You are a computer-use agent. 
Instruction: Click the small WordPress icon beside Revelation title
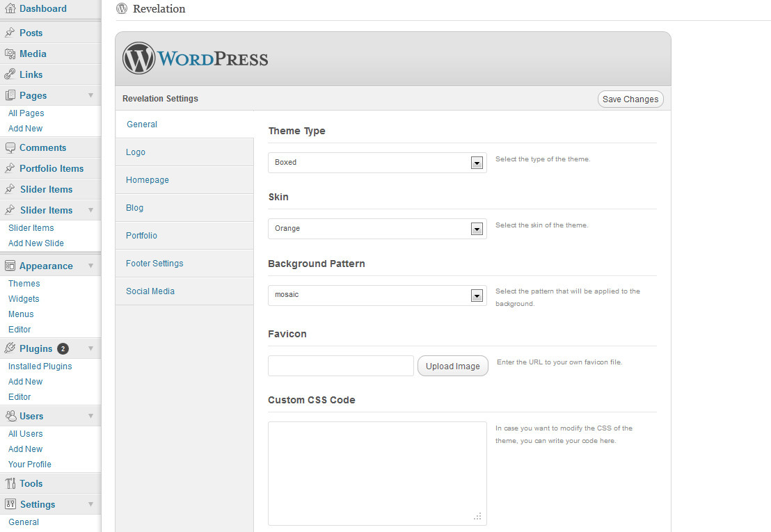pos(122,8)
